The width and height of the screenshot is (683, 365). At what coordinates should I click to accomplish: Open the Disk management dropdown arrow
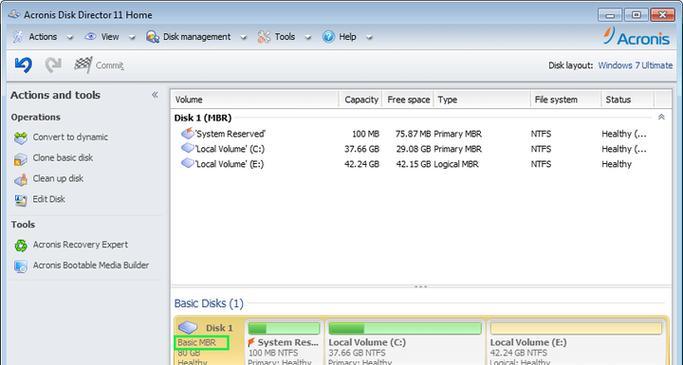(243, 37)
